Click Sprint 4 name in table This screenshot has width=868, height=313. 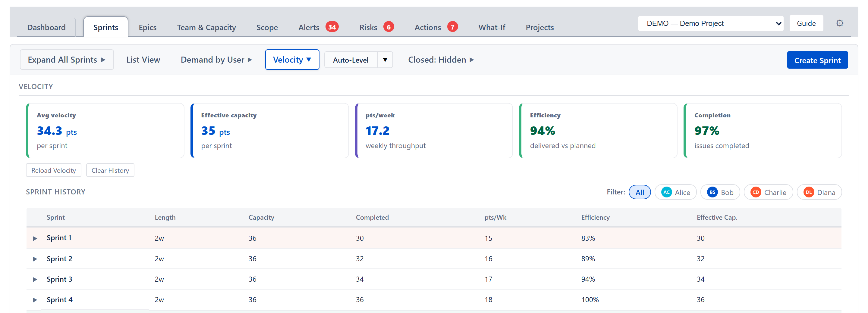click(x=59, y=300)
